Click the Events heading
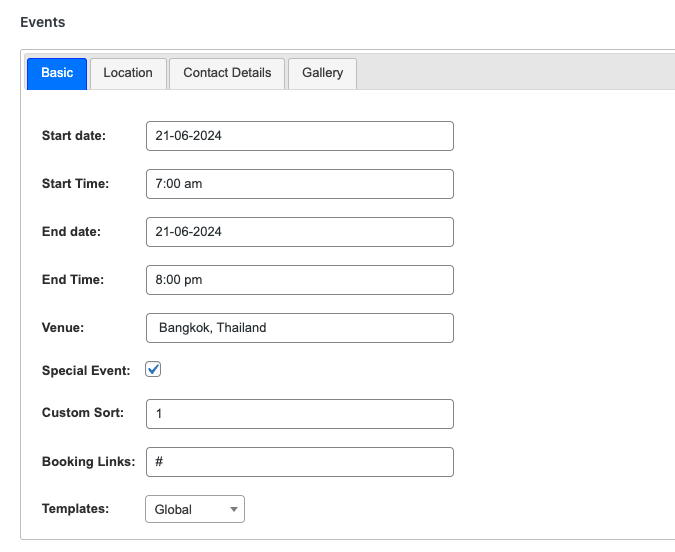This screenshot has height=552, width=675. [42, 21]
